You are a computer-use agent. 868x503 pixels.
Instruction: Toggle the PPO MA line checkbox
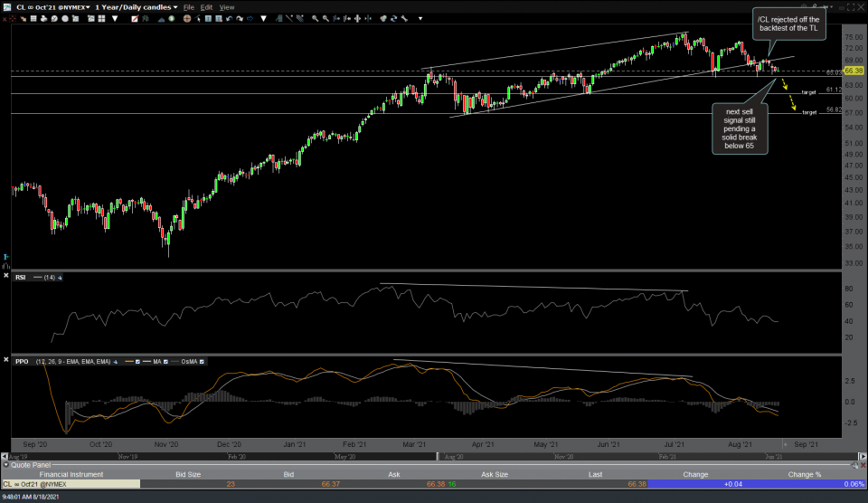[x=165, y=362]
